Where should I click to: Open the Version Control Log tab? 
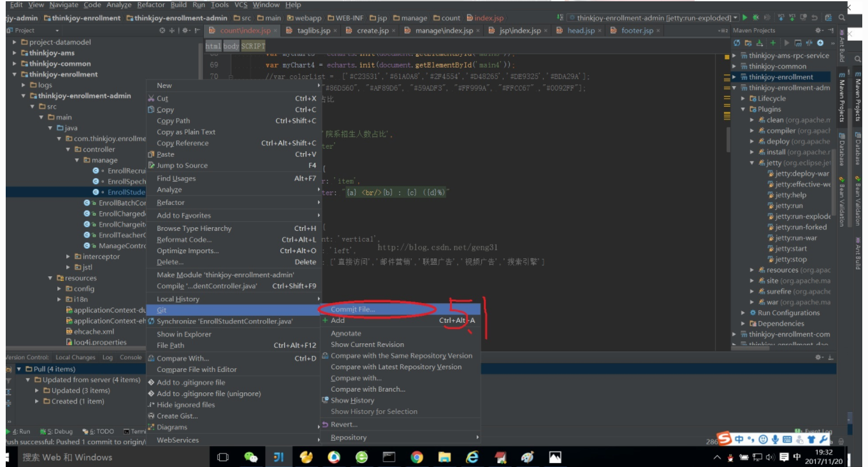[108, 357]
